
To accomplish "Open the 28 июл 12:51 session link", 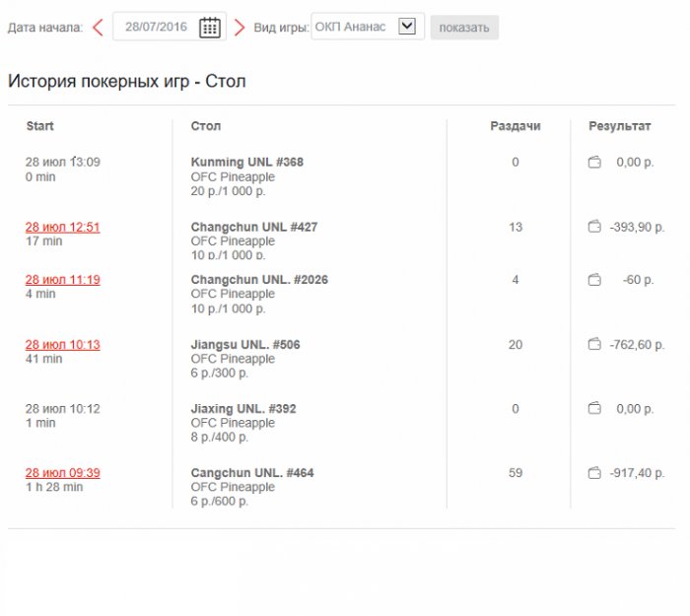I will point(62,227).
